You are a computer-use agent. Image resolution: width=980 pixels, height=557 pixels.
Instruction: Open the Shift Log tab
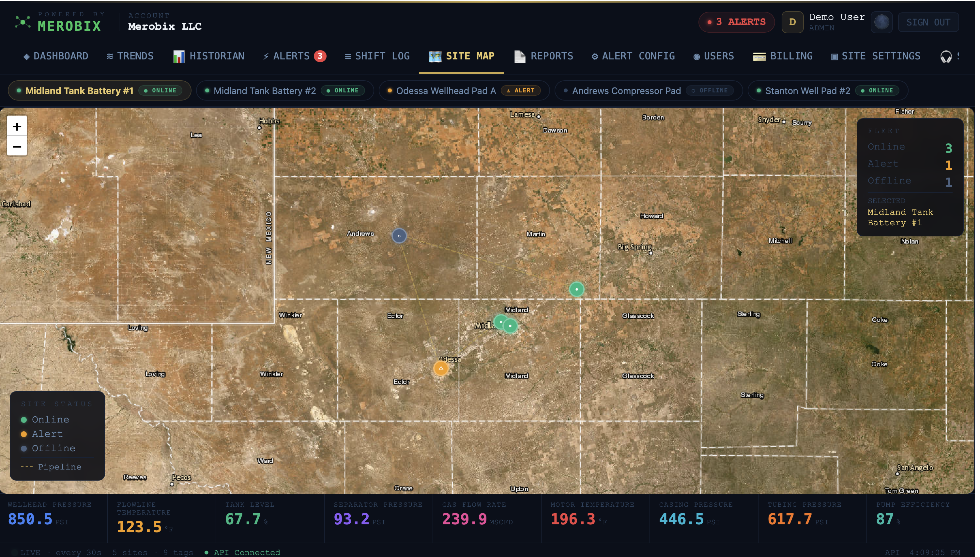tap(377, 56)
